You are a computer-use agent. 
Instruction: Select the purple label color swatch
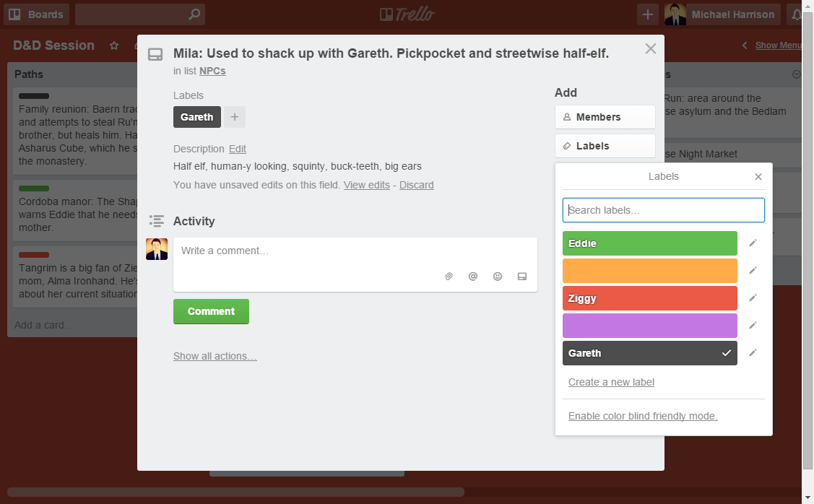click(x=649, y=325)
